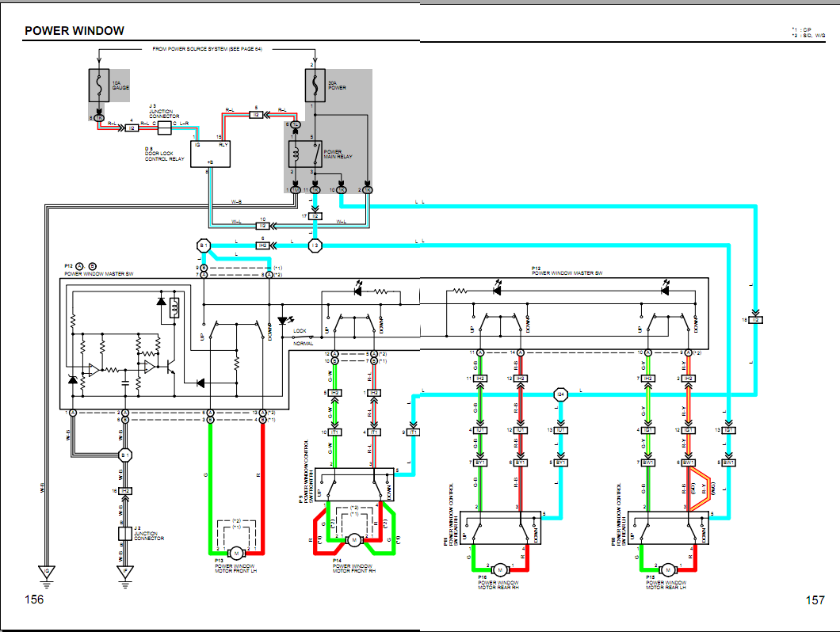Click the I3 splice point octagon
The width and height of the screenshot is (840, 632).
click(315, 246)
